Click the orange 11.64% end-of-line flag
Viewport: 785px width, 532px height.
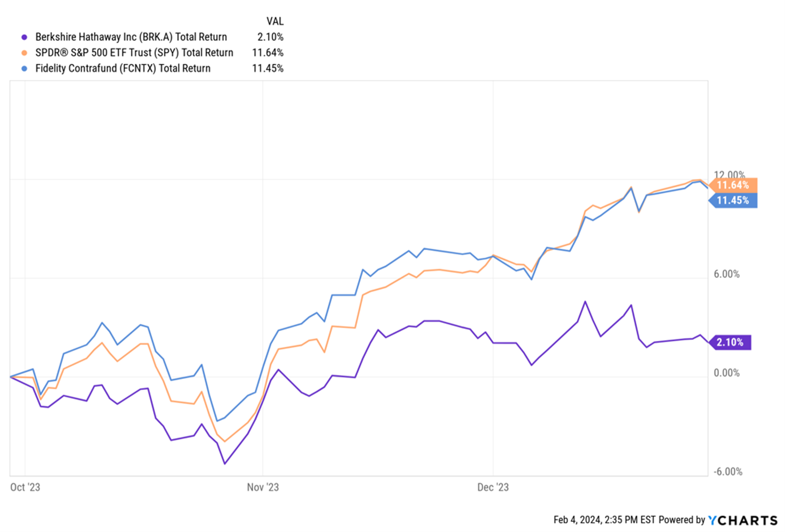(x=733, y=185)
